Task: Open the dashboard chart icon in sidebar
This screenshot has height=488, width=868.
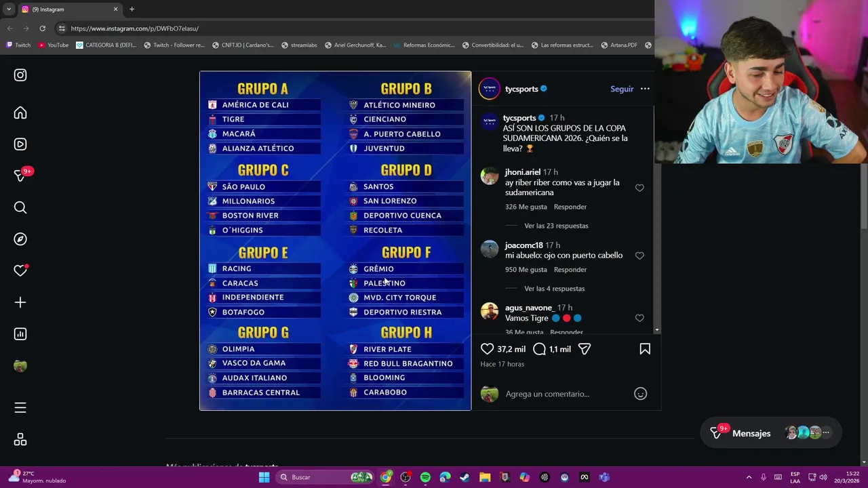Action: click(x=20, y=334)
